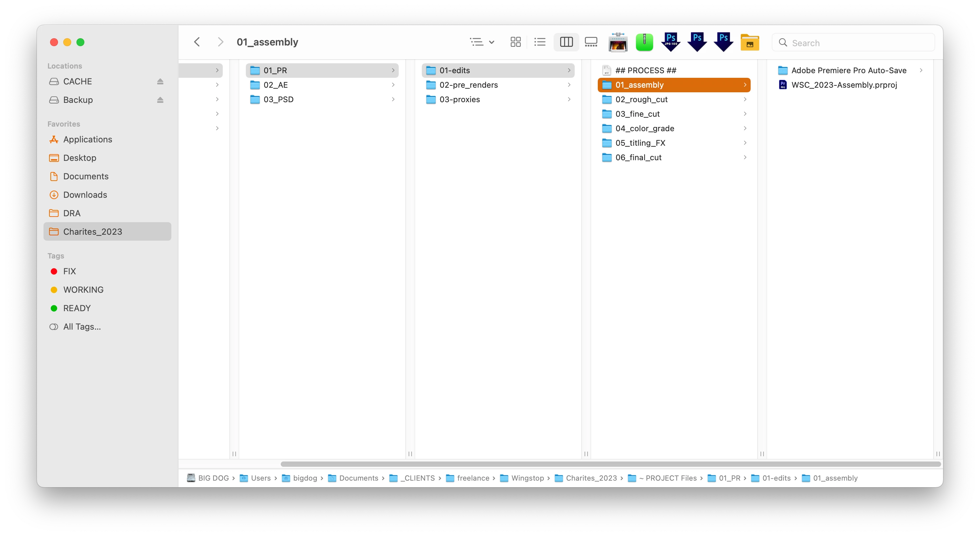
Task: Jump to Wingstop in path bar
Action: pyautogui.click(x=527, y=478)
